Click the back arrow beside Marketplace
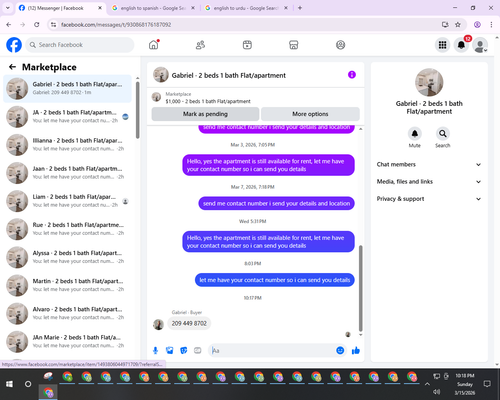Image resolution: width=500 pixels, height=400 pixels. click(x=12, y=67)
